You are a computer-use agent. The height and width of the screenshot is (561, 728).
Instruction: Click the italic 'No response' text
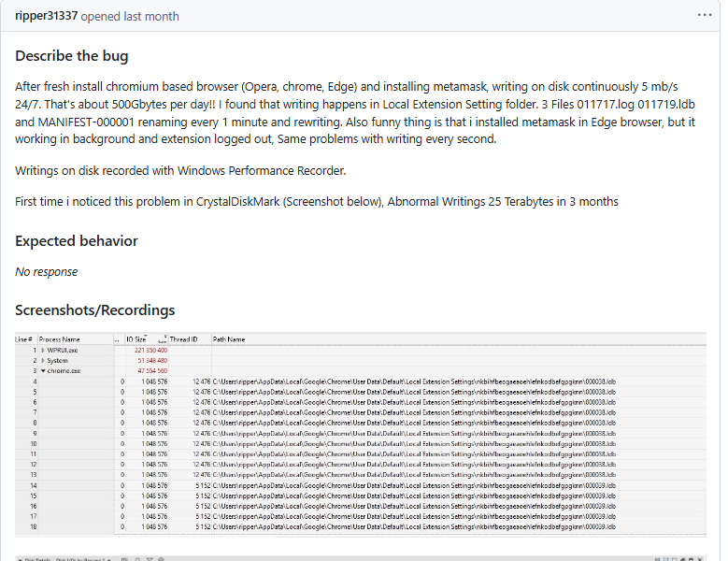46,272
